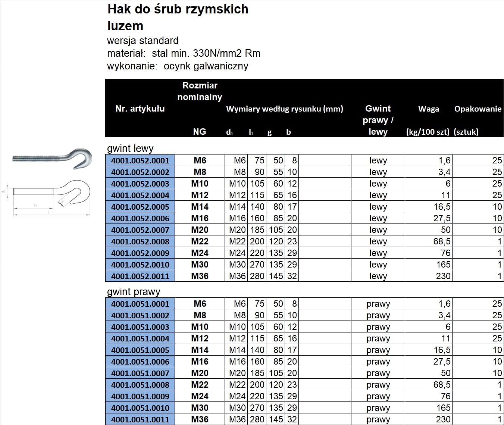
Task: Open article number 4001.0052.0001
Action: coord(140,160)
